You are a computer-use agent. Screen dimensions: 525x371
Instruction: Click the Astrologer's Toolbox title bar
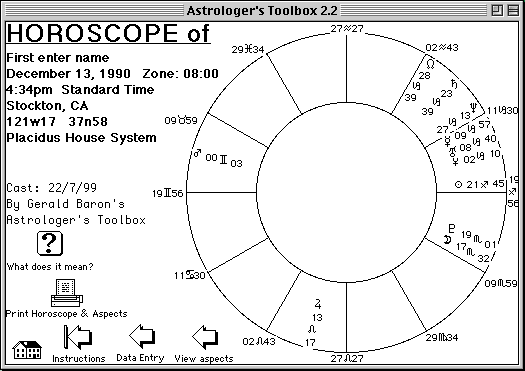pyautogui.click(x=262, y=10)
